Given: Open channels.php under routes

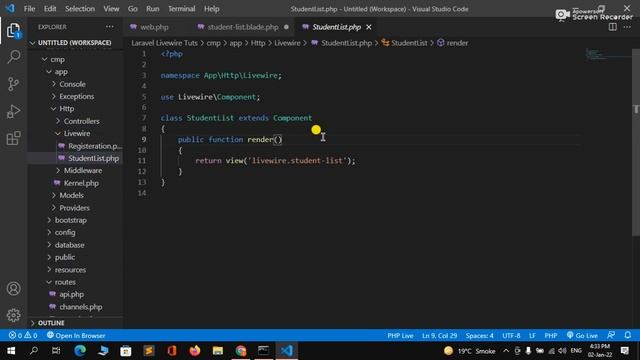Looking at the screenshot, I should (x=81, y=307).
